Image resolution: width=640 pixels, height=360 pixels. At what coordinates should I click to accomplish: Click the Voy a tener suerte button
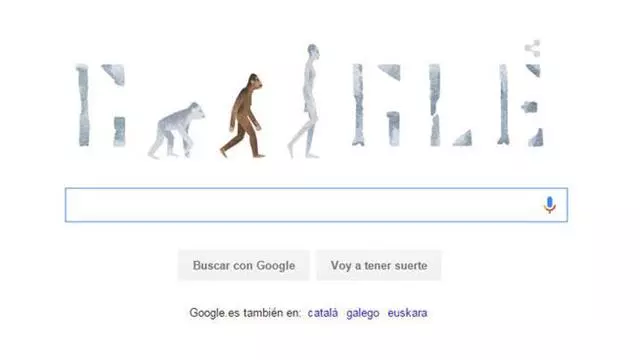pyautogui.click(x=379, y=265)
